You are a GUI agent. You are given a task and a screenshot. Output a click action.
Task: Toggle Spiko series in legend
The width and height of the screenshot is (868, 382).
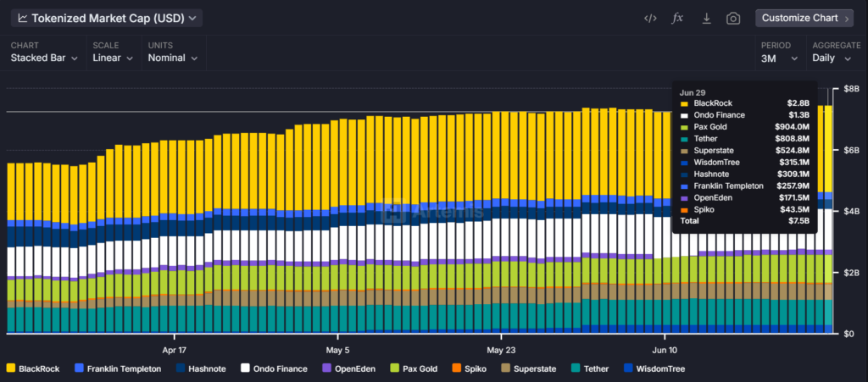[x=469, y=368]
